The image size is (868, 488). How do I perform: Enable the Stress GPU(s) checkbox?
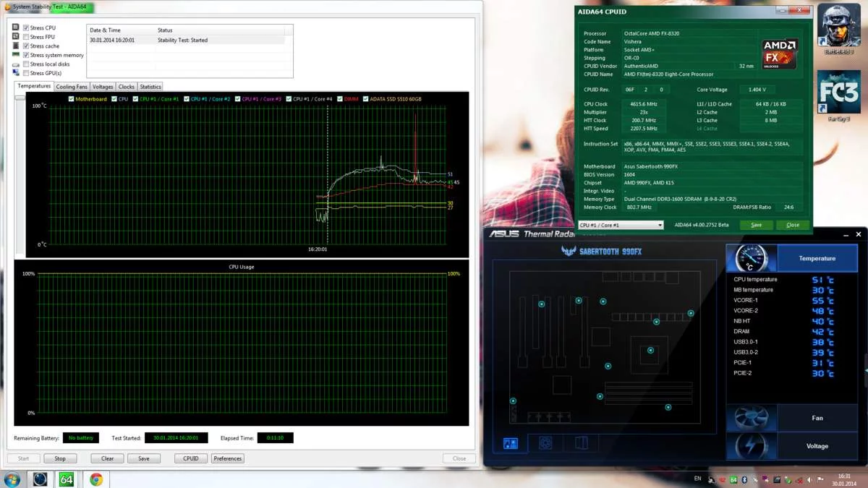[x=26, y=73]
